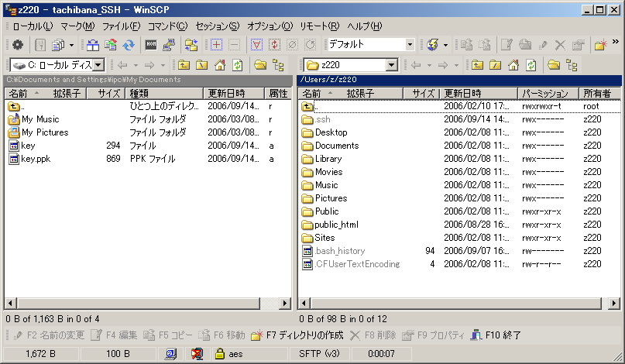Click the remote path bar /Users/z/z220
Screen dimensions: 625x364
(459, 80)
